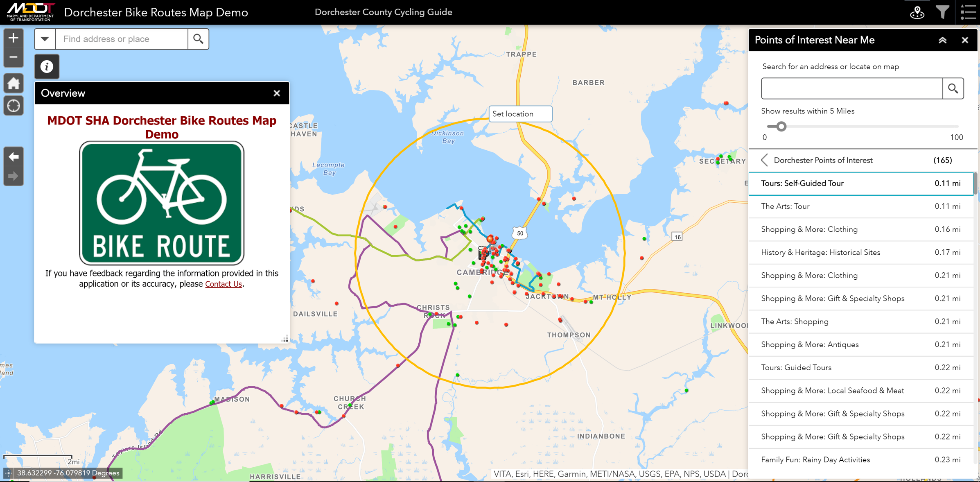Adjust the results distance slider handle
This screenshot has height=482, width=980.
[x=781, y=127]
